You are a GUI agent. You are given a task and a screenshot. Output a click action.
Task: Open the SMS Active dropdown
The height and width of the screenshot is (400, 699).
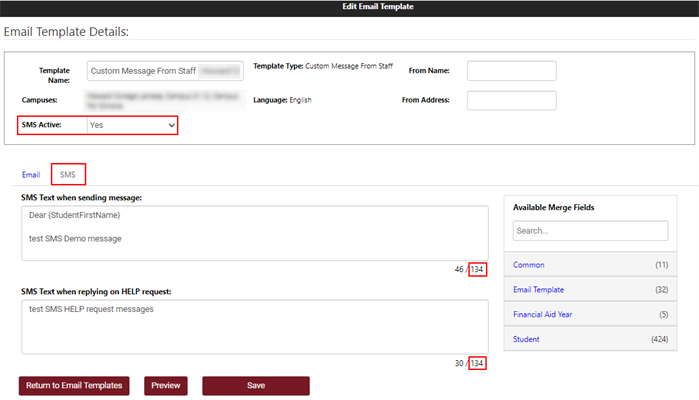point(132,125)
